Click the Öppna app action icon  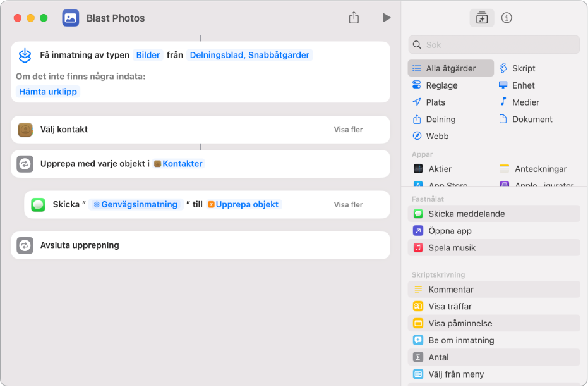(417, 231)
